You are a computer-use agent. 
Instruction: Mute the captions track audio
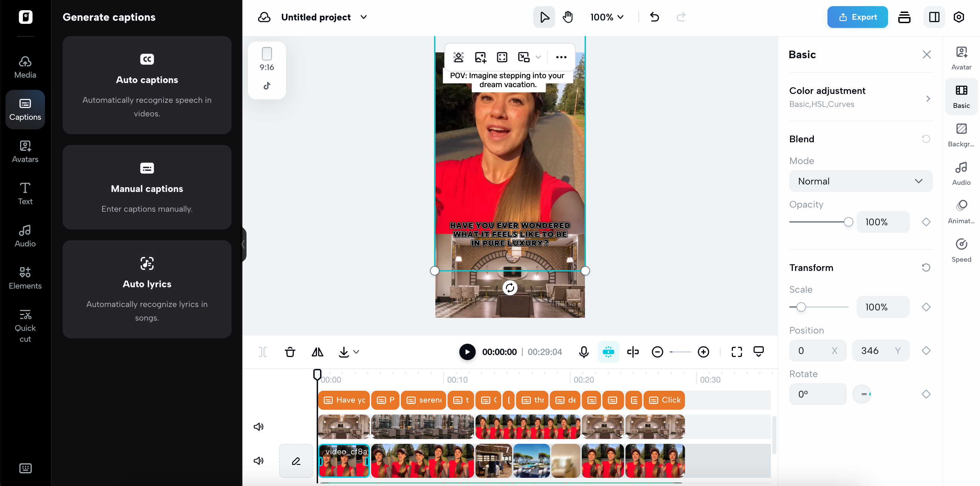coord(258,426)
